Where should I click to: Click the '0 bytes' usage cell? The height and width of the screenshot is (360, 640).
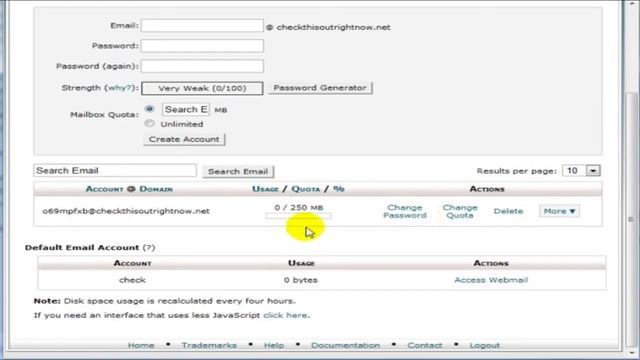click(x=301, y=280)
